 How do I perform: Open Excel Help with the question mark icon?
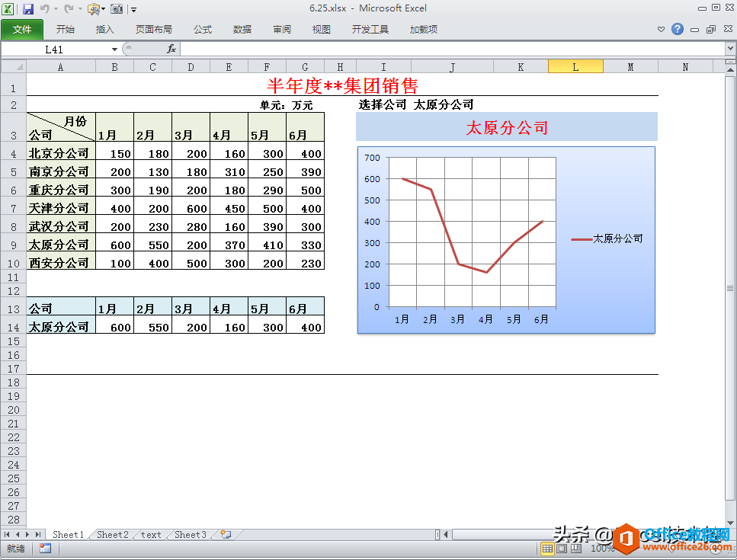click(678, 29)
